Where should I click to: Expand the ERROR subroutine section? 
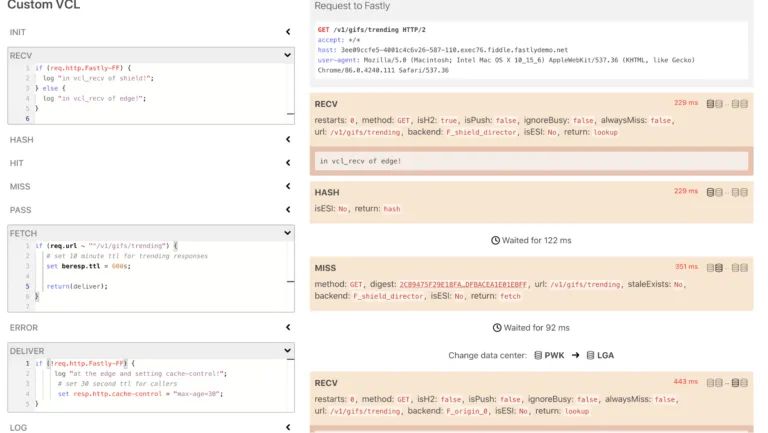point(287,327)
